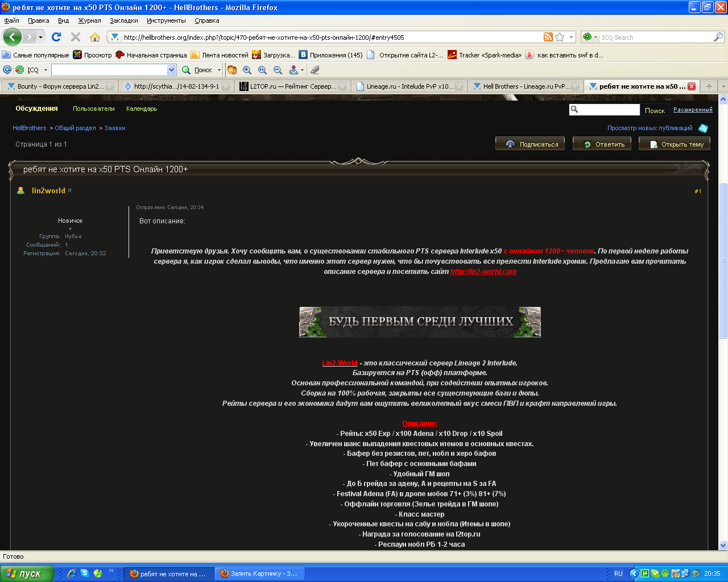This screenshot has height=582, width=728.
Task: Open the forum Календарь section
Action: 142,109
